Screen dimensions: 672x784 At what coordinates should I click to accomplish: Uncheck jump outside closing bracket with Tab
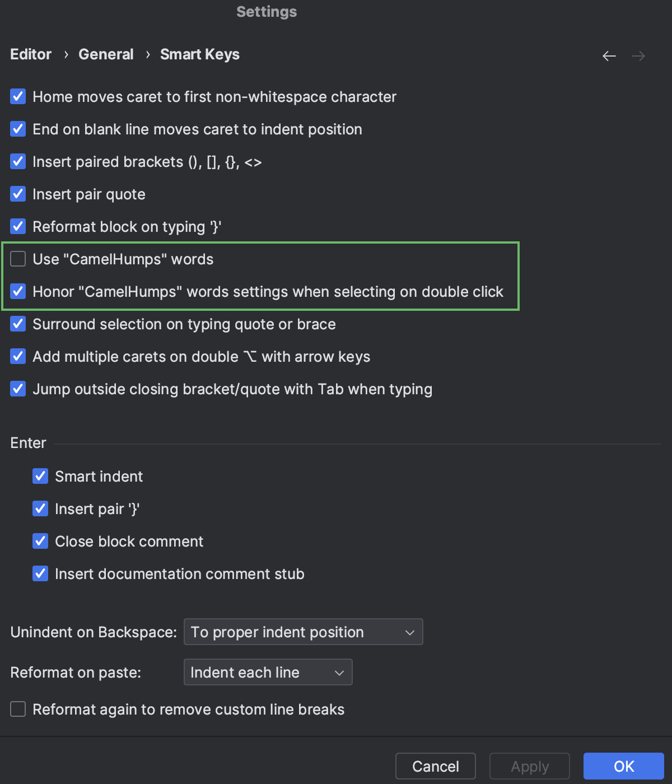click(x=18, y=389)
